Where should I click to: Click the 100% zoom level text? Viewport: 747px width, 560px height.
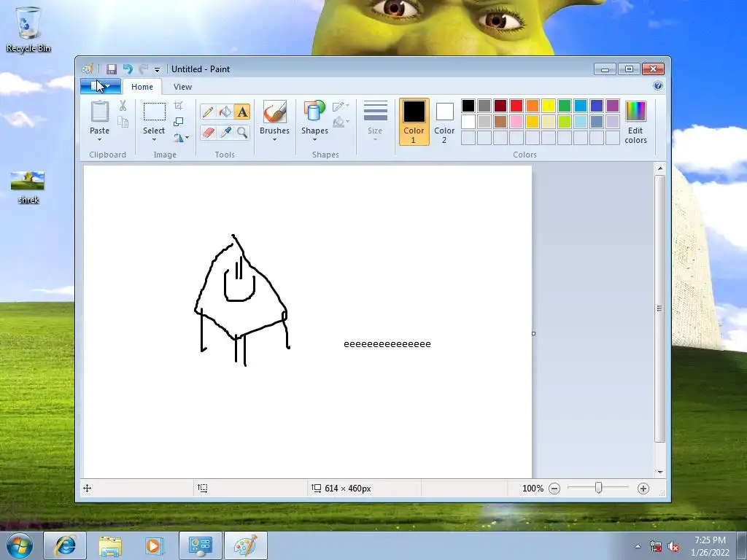(533, 489)
